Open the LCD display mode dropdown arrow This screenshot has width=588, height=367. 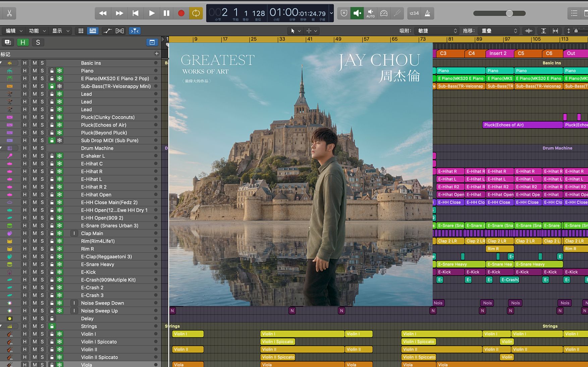coord(331,13)
